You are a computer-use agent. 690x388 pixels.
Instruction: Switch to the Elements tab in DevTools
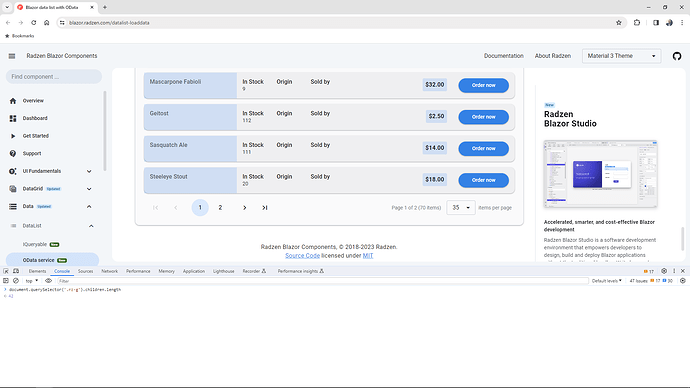[37, 271]
